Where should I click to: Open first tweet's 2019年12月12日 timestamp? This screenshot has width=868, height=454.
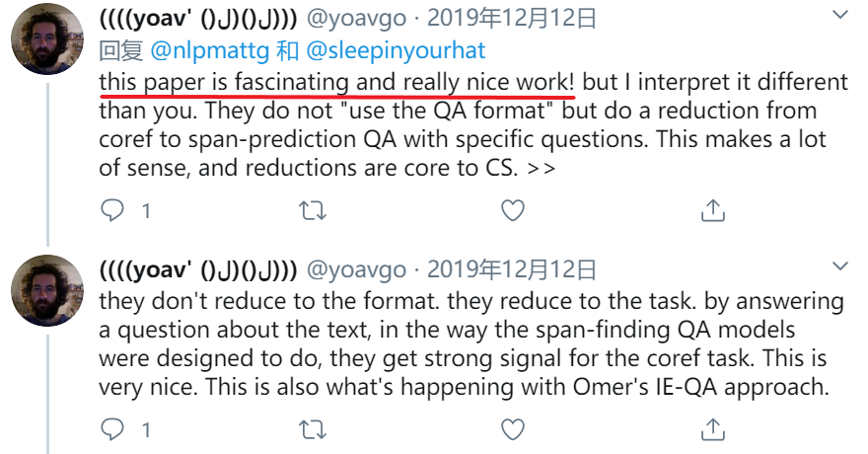pyautogui.click(x=511, y=19)
